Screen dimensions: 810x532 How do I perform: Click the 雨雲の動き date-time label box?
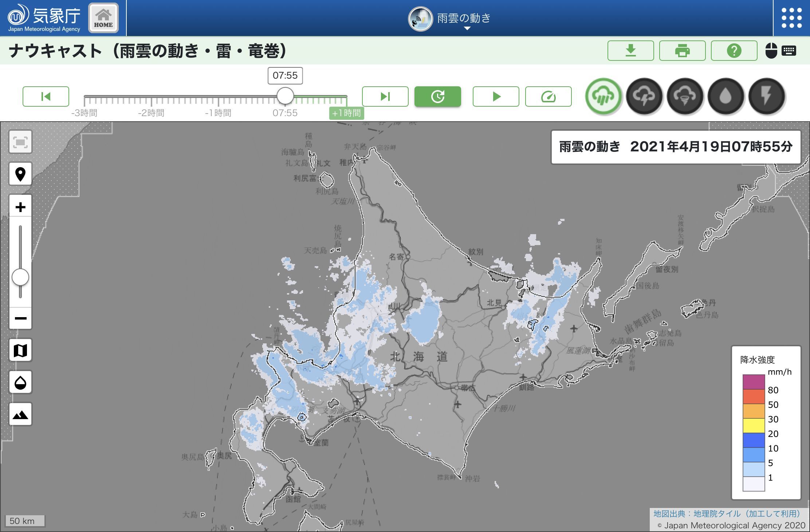[676, 147]
